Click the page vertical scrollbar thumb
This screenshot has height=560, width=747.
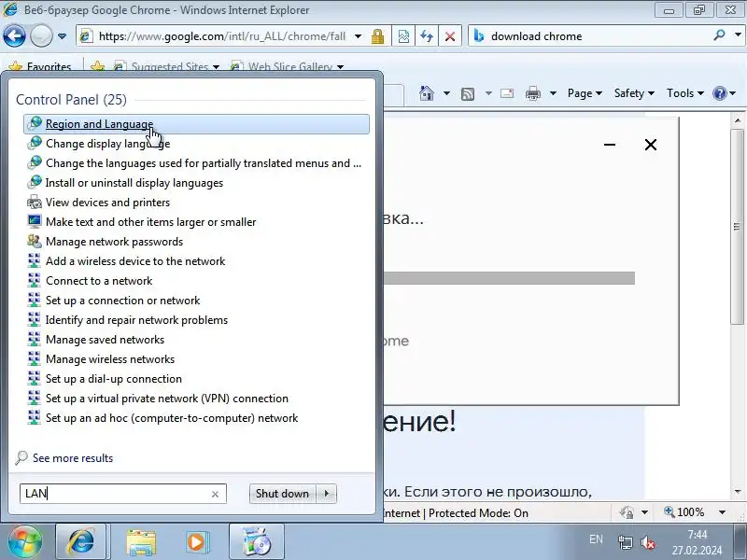coord(738,226)
